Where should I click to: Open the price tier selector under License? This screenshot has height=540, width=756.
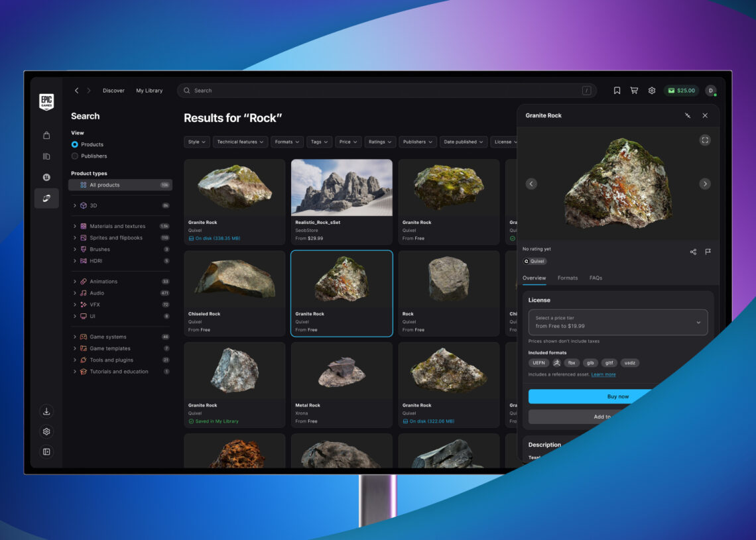(617, 321)
